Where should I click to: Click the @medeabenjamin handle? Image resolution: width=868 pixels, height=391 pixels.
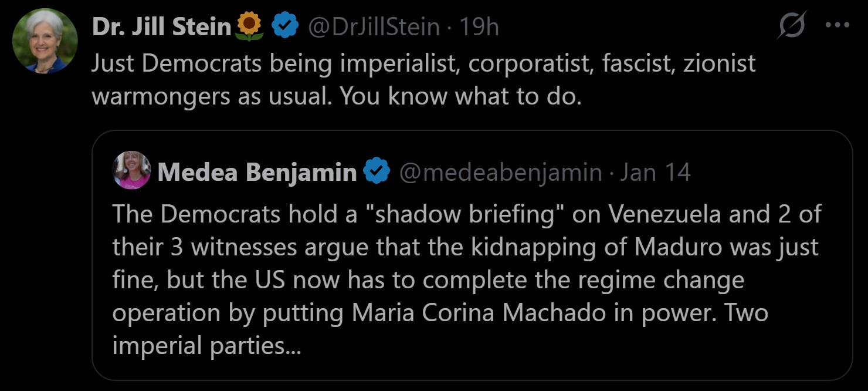[500, 172]
